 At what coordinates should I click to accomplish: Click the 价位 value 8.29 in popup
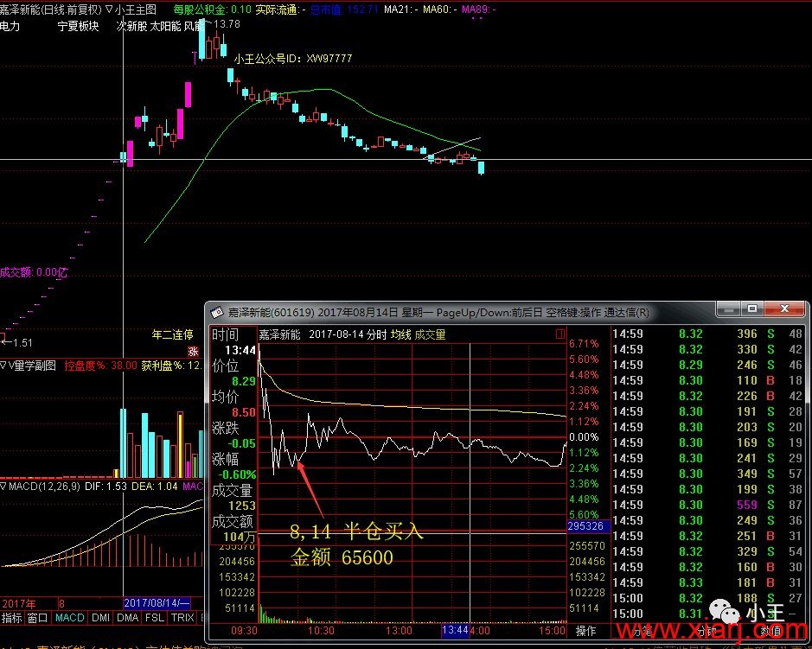[243, 381]
